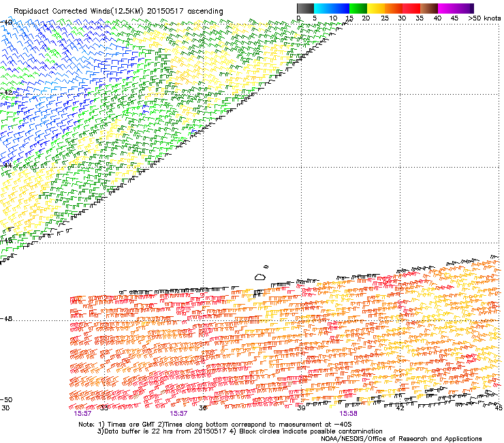504x443 pixels.
Task: Click '20150517 ascending' in the title
Action: point(185,12)
